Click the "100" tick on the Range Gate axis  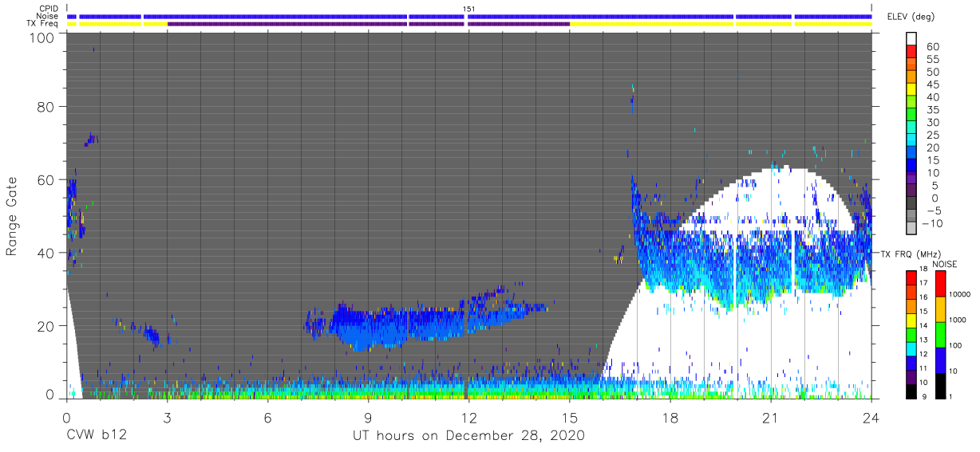(41, 37)
